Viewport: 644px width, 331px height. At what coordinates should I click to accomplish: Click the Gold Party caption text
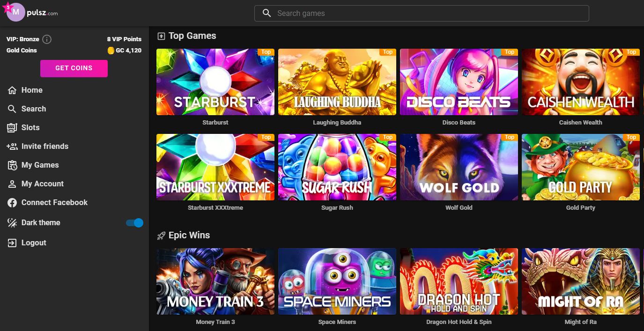(581, 208)
